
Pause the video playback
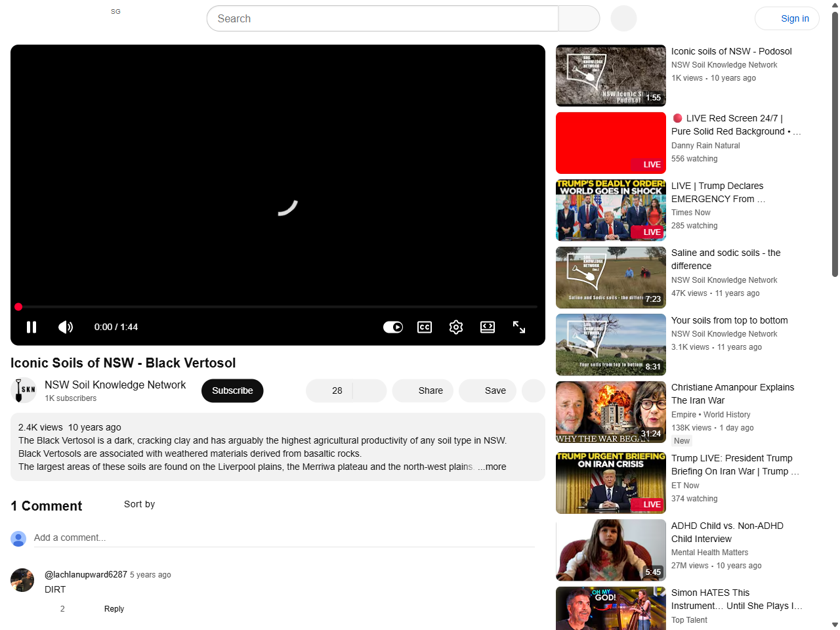[31, 327]
